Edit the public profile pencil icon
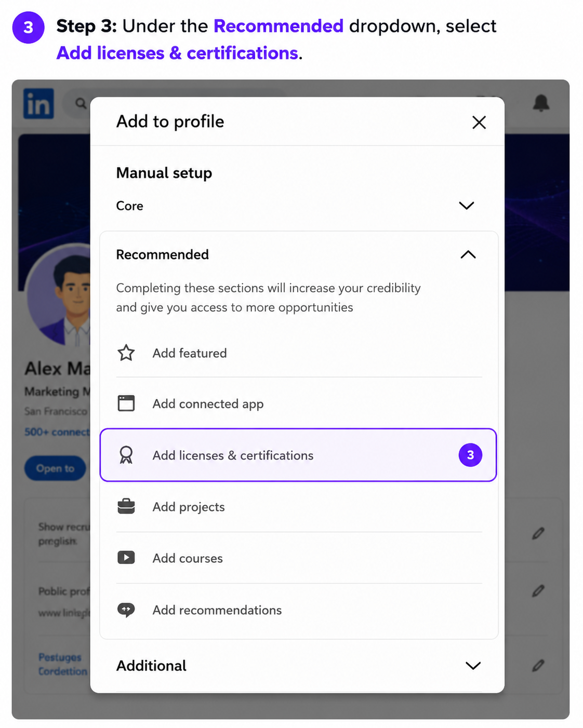Image resolution: width=583 pixels, height=728 pixels. click(x=538, y=590)
